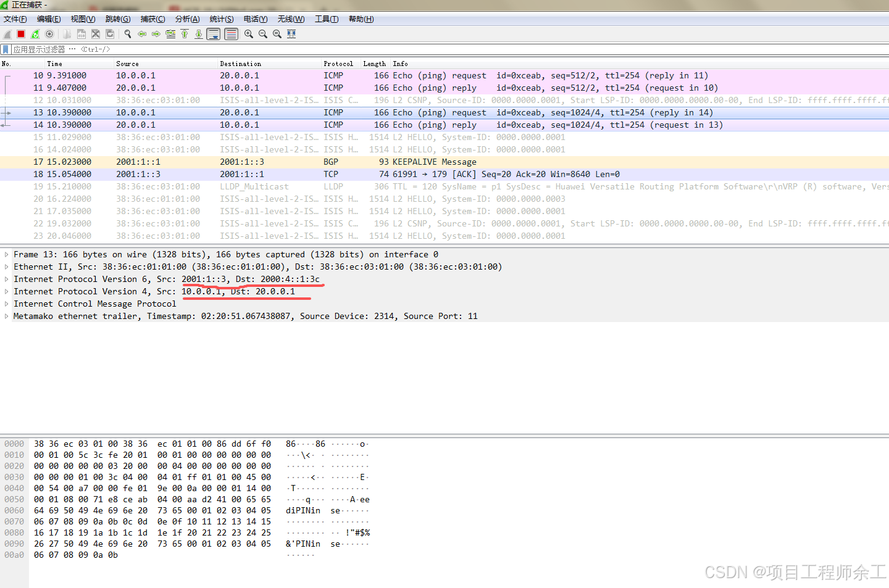Expand the Metamako ethernet trailer row
Screen dimensions: 889x588
coord(6,316)
